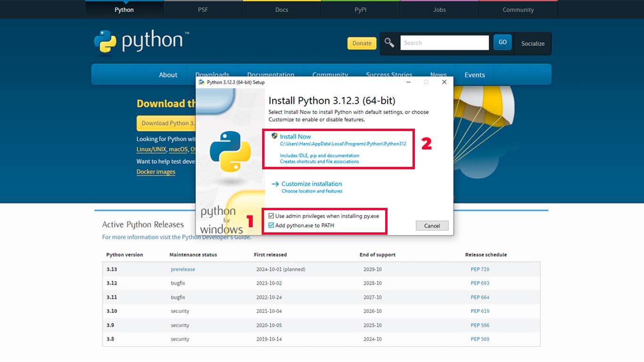The image size is (644, 362).
Task: Cancel the Python 3.12.3 setup
Action: point(432,226)
